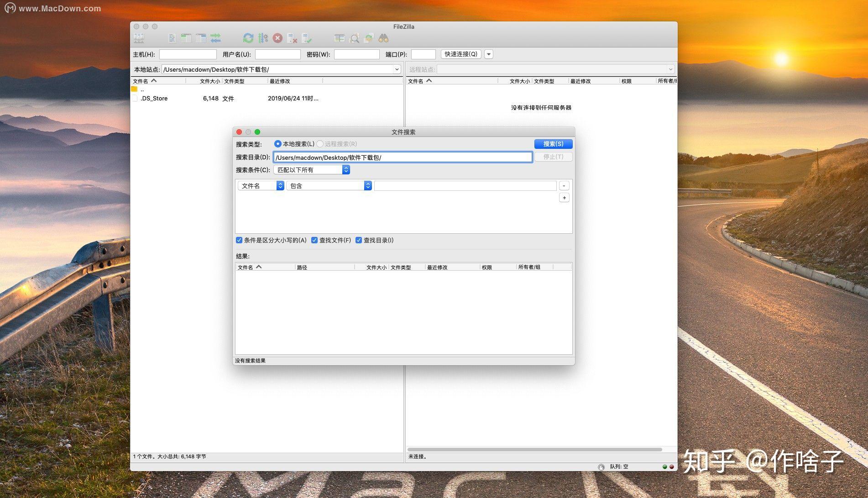Sort remote list by 权限 column header
868x498 pixels.
[x=638, y=81]
